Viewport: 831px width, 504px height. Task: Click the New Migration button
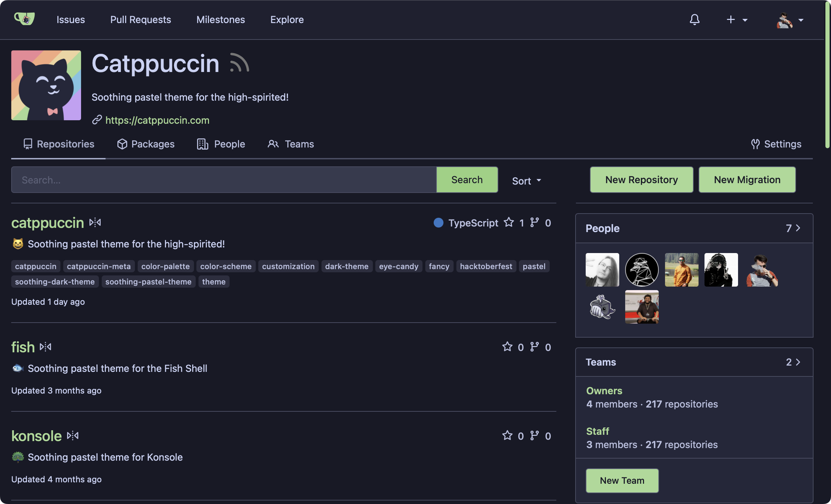point(747,180)
